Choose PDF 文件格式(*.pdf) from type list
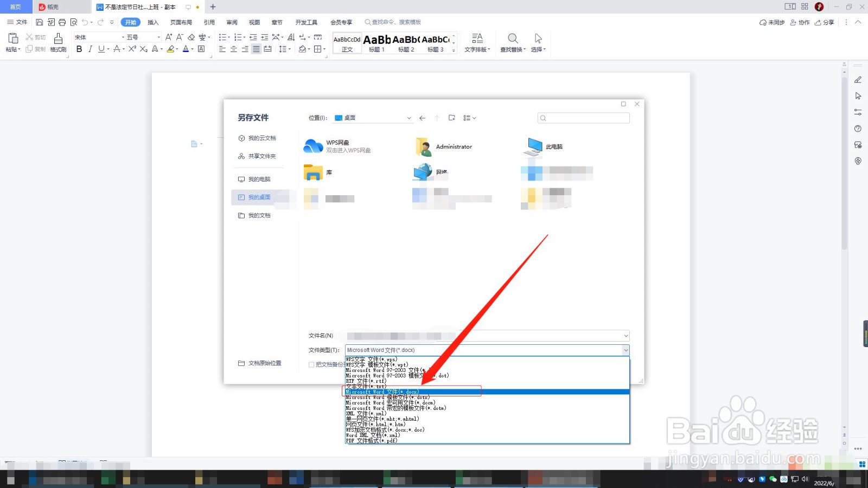 [487, 441]
